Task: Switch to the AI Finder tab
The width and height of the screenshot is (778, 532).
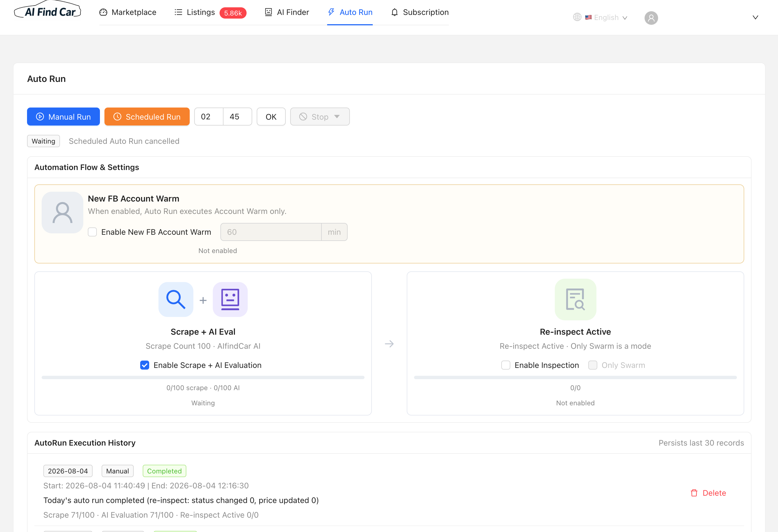Action: coord(287,12)
